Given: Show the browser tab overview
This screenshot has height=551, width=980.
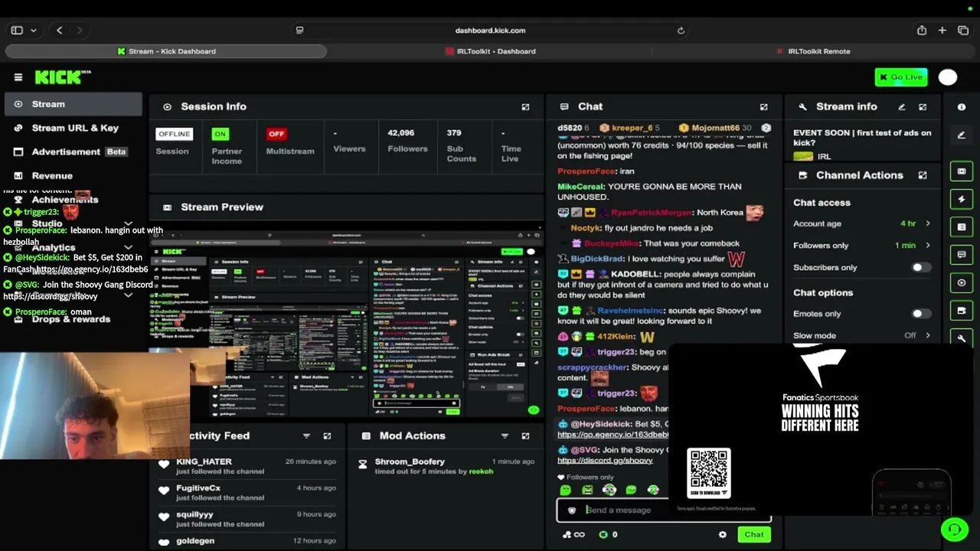Looking at the screenshot, I should tap(963, 31).
